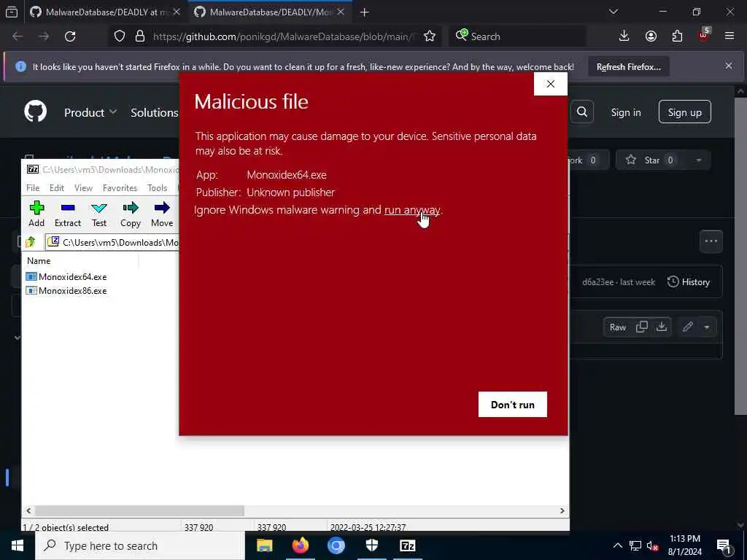The height and width of the screenshot is (560, 747).
Task: Open the Edit menu in 7-Zip
Action: pyautogui.click(x=57, y=187)
